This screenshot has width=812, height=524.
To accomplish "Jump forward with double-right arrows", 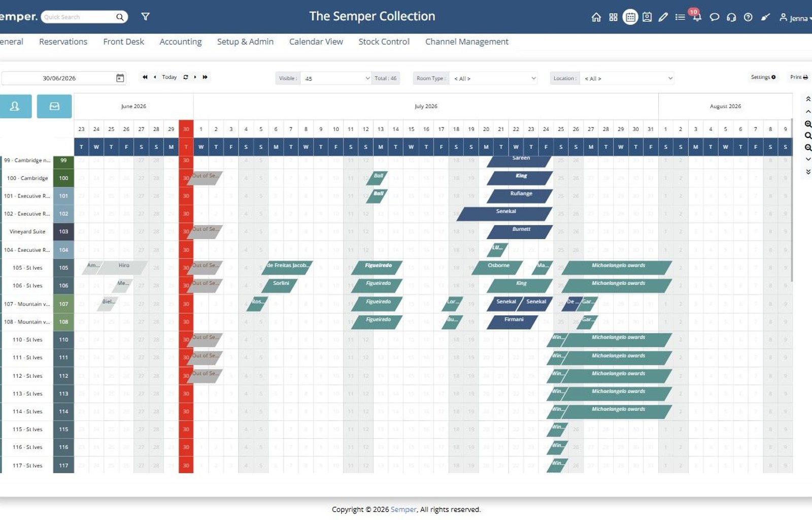I will pyautogui.click(x=205, y=77).
